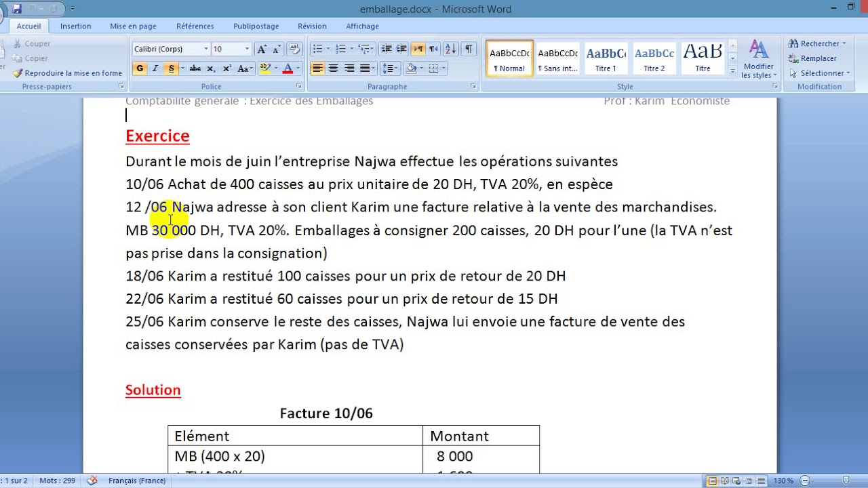Expand Sélectionner dropdown

[x=848, y=73]
